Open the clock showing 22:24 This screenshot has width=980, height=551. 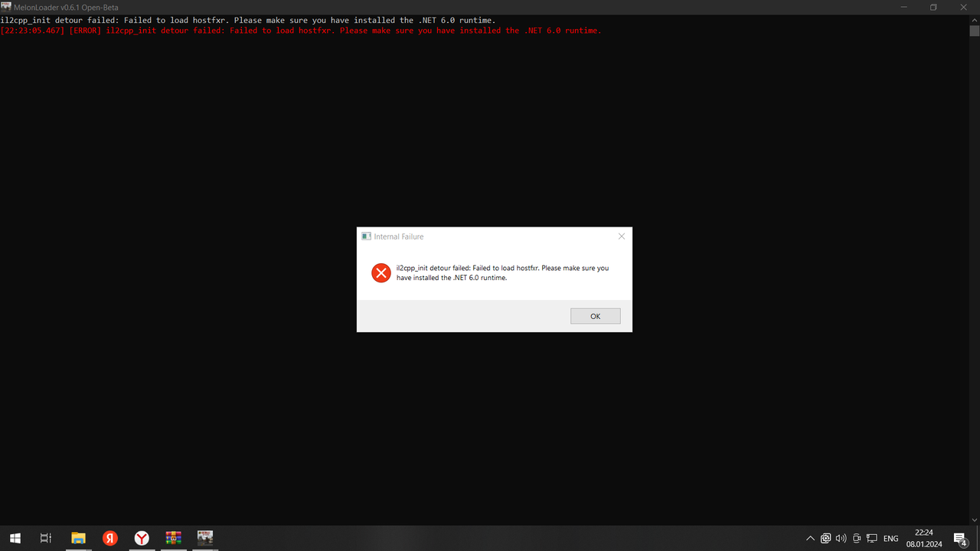(924, 538)
